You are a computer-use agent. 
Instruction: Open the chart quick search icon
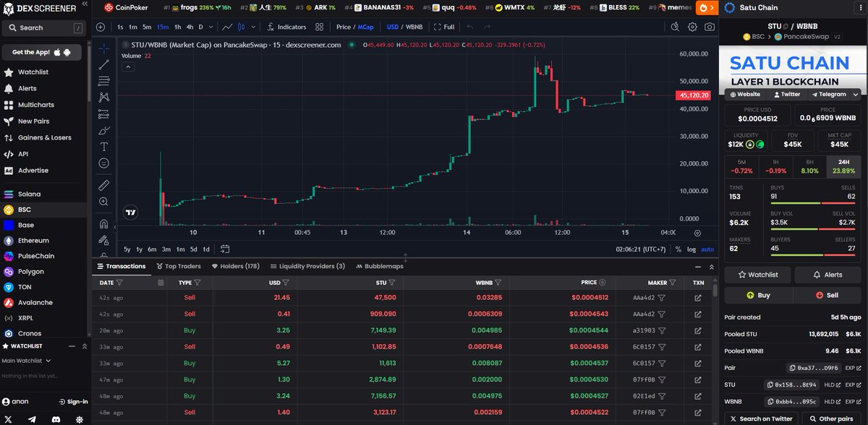675,27
